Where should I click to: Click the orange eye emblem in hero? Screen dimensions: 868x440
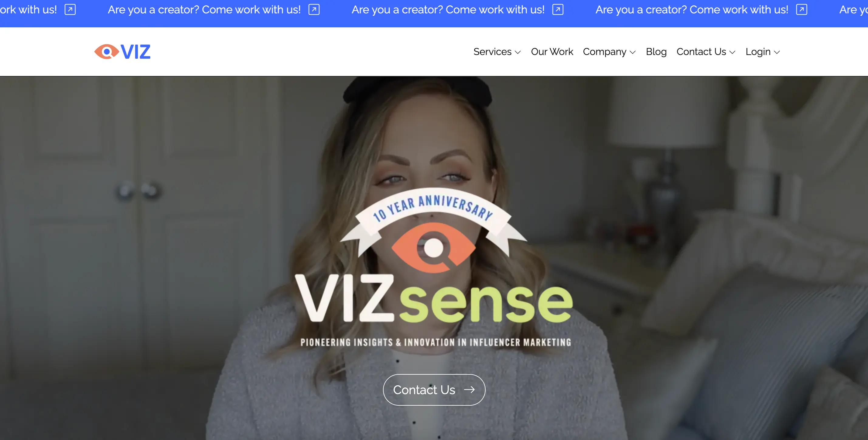click(x=433, y=248)
